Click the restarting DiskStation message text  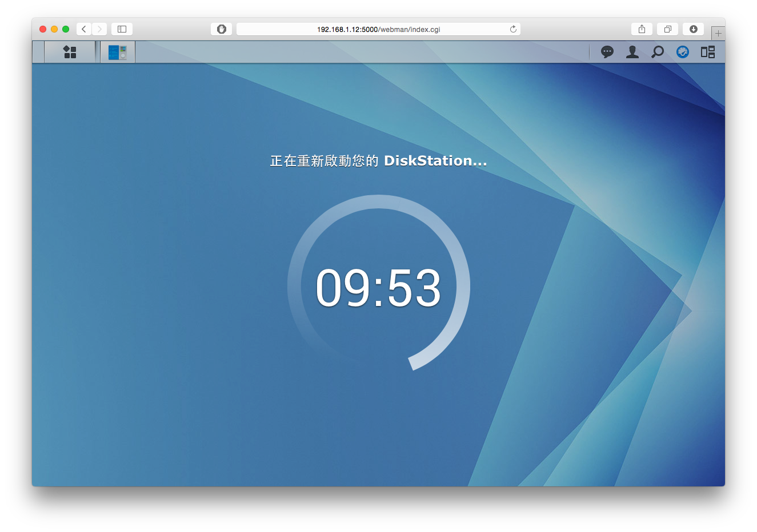tap(378, 161)
